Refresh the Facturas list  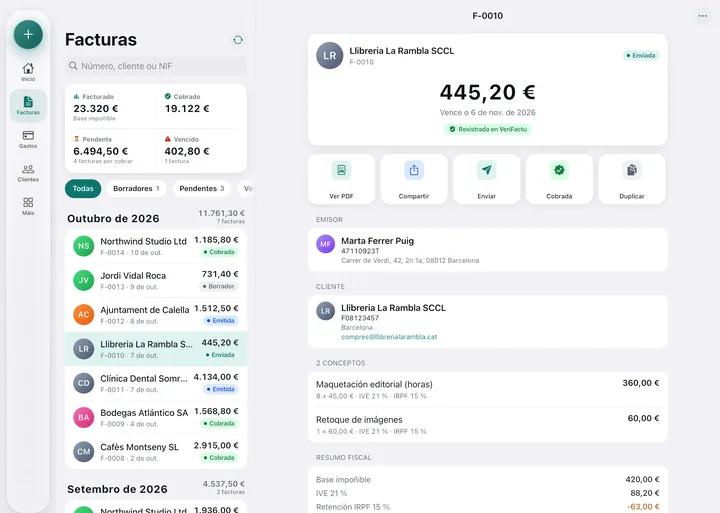click(x=238, y=40)
